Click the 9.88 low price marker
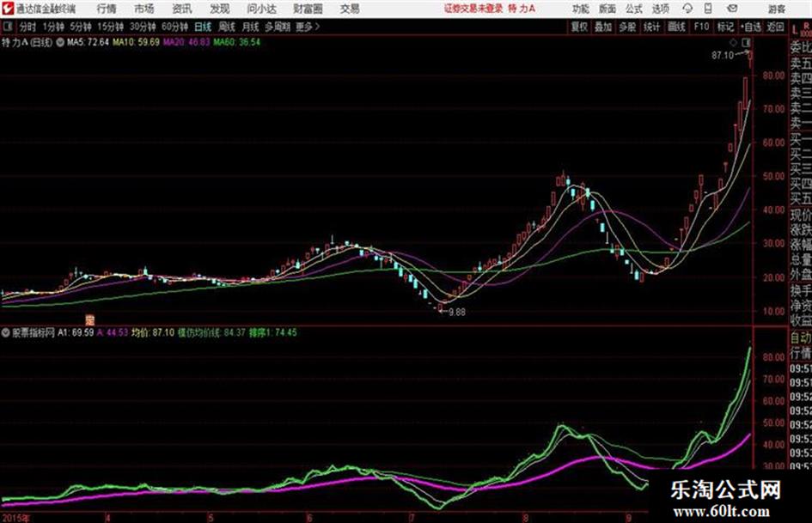 [x=457, y=312]
